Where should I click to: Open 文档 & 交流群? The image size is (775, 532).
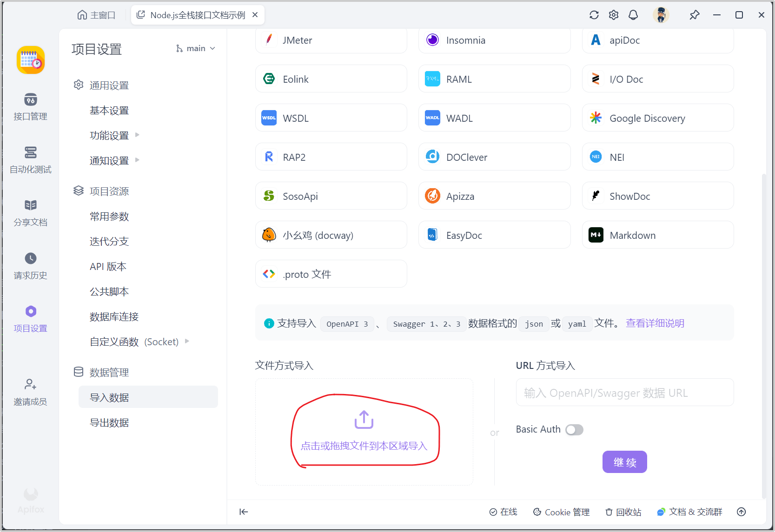click(x=689, y=512)
